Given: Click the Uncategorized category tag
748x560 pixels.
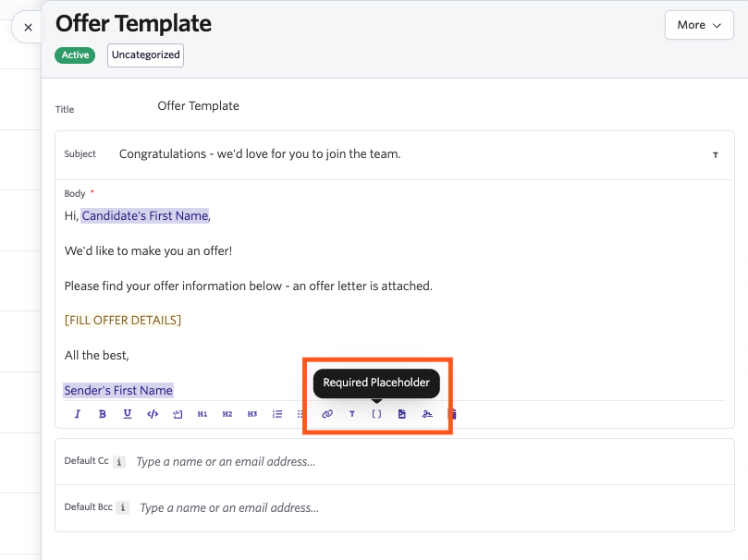Looking at the screenshot, I should (145, 55).
